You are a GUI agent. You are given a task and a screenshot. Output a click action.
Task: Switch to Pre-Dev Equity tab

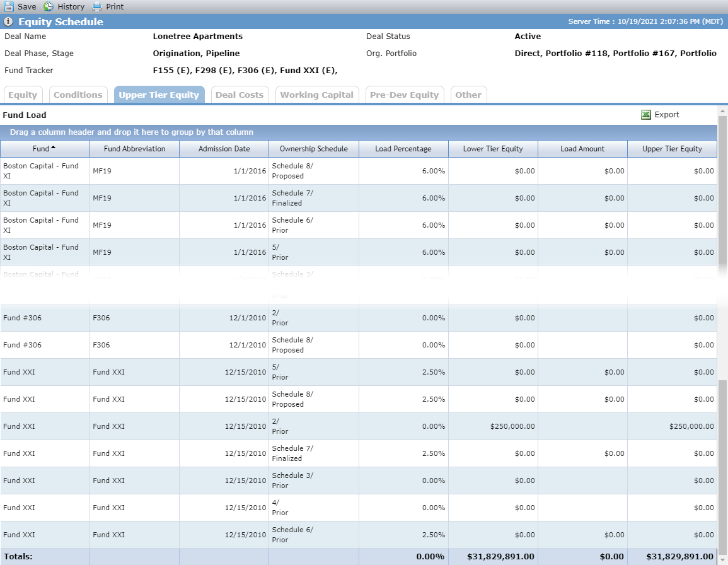405,95
